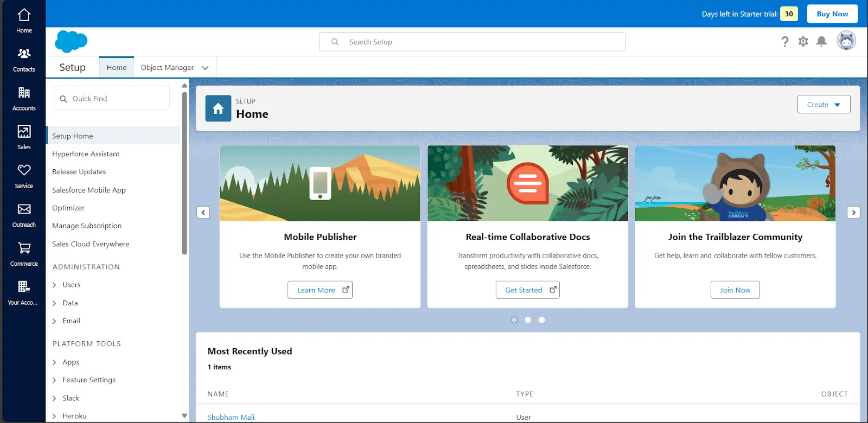868x423 pixels.
Task: Focus the Quick Find field
Action: pos(112,99)
